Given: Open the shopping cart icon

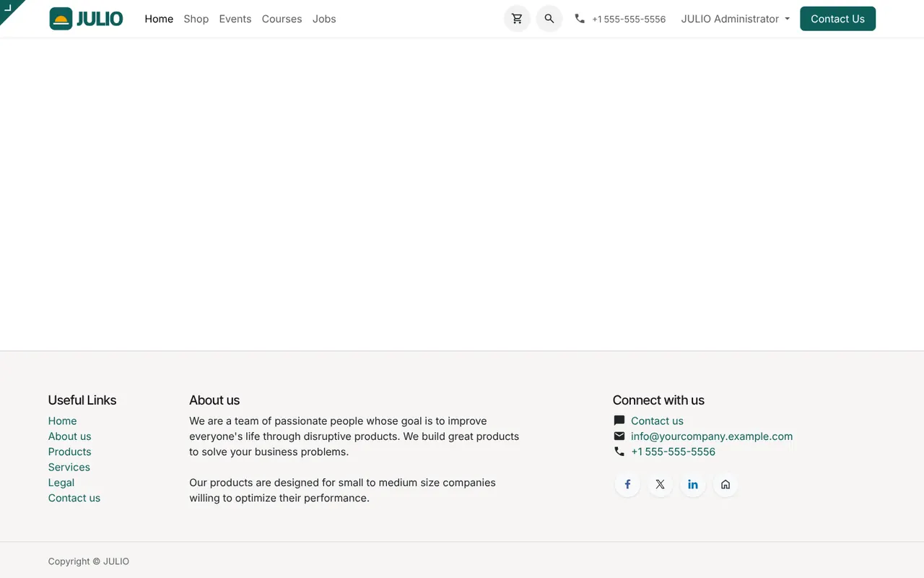Looking at the screenshot, I should [517, 19].
